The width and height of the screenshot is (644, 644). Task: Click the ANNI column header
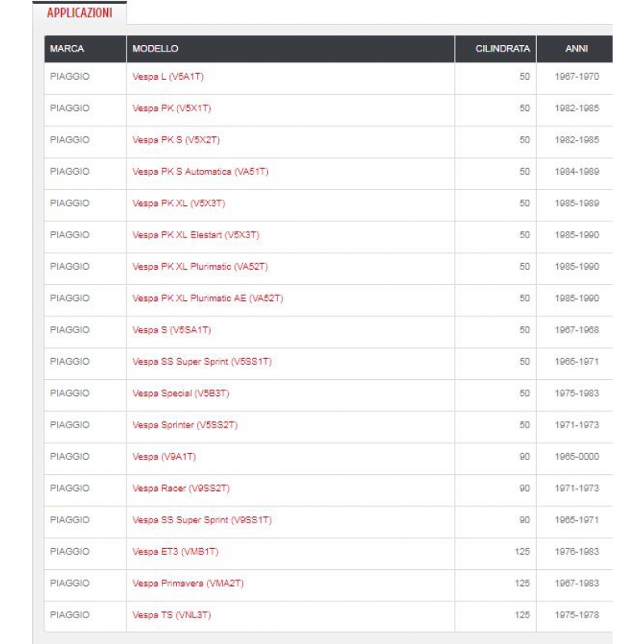coord(576,49)
